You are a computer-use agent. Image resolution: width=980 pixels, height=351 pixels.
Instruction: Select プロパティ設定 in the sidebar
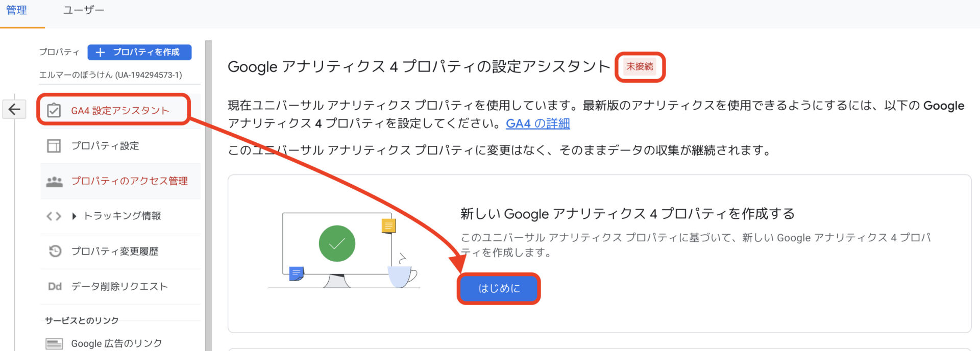click(120, 146)
